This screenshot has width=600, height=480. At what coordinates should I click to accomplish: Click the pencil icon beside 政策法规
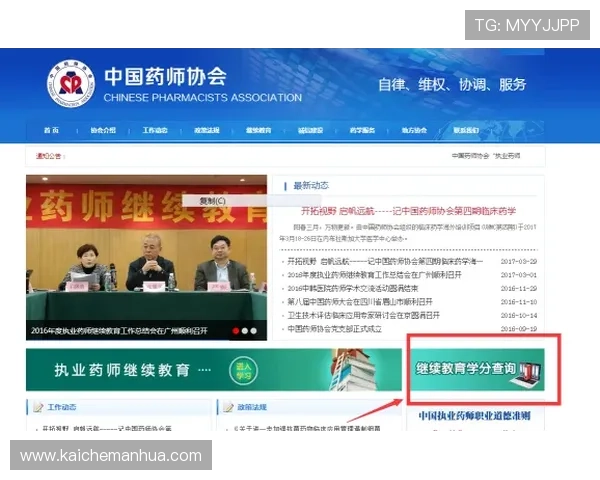(228, 407)
